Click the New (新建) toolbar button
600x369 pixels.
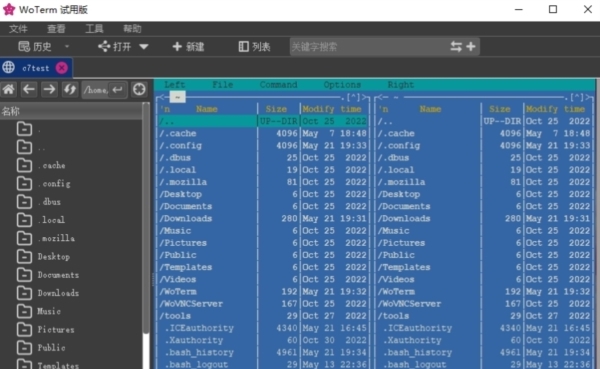click(x=188, y=47)
